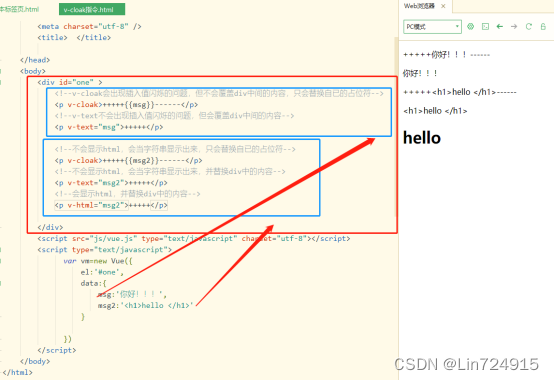Screen dimensions: 554x380
Task: Click the msg2:'<h1>hello </h1>' data line
Action: [x=146, y=305]
